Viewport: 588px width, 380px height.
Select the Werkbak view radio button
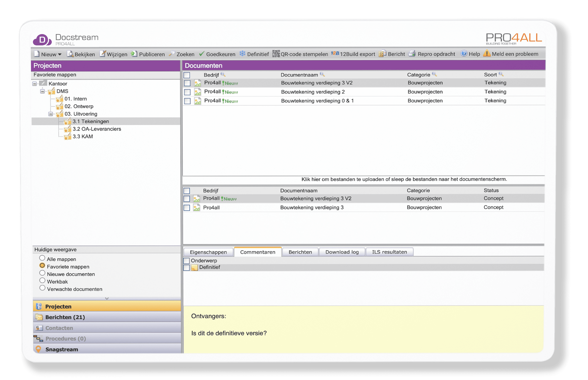42,281
